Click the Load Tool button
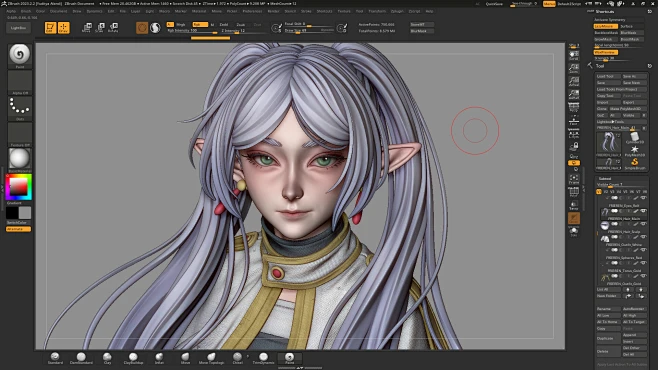Screen dimensions: 658x370 (x=608, y=76)
